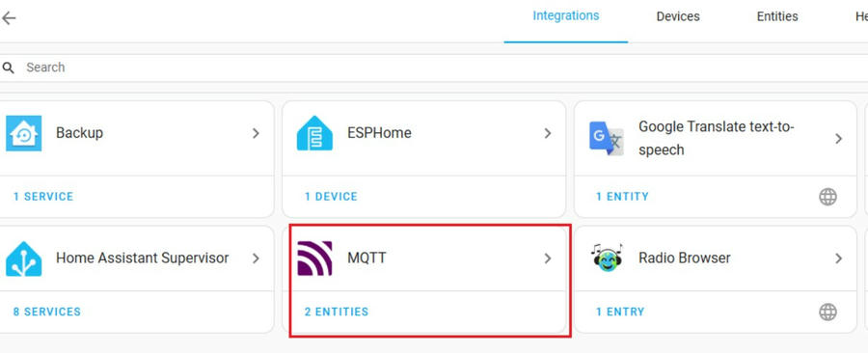Screen dimensions: 868x353
Task: Open Backup's 1 SERVICE link
Action: [43, 197]
